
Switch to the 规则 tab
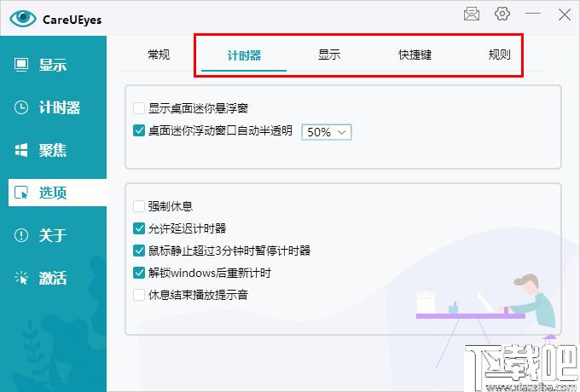tap(499, 55)
